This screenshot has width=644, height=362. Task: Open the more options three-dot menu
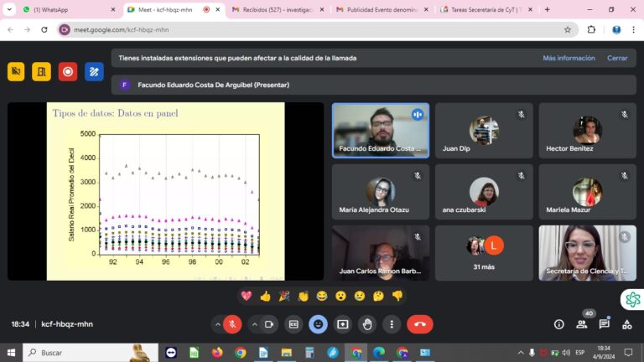[x=392, y=324]
